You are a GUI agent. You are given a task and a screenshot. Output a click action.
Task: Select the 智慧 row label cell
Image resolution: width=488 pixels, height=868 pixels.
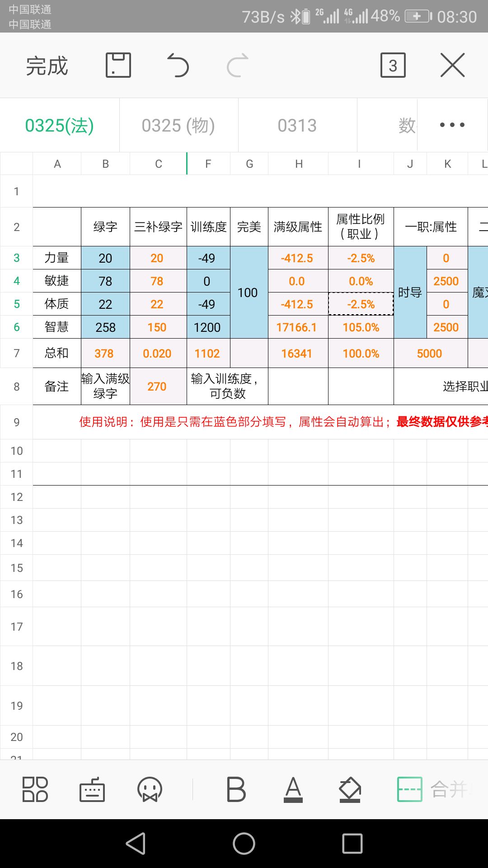coord(57,327)
